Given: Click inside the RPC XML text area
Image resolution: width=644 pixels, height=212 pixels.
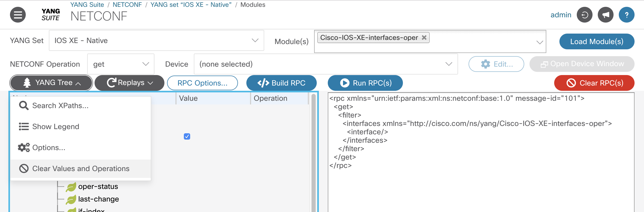Looking at the screenshot, I should [x=481, y=152].
